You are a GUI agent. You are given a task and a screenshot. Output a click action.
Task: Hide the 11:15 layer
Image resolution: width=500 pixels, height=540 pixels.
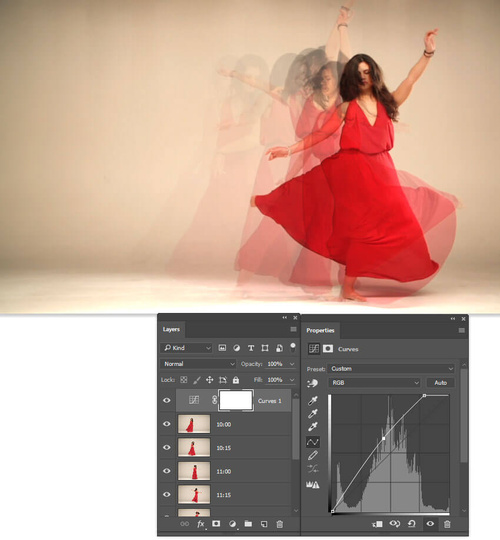point(167,494)
